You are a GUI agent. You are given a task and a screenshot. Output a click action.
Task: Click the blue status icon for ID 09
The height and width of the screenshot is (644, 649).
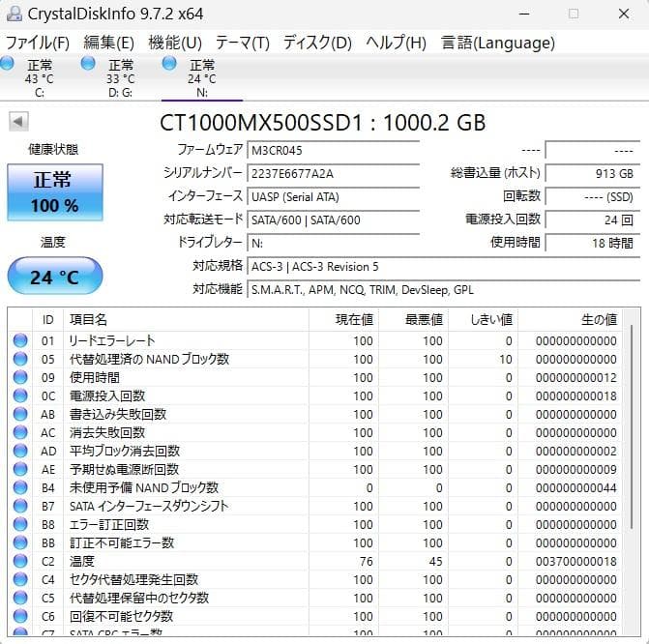(x=20, y=377)
